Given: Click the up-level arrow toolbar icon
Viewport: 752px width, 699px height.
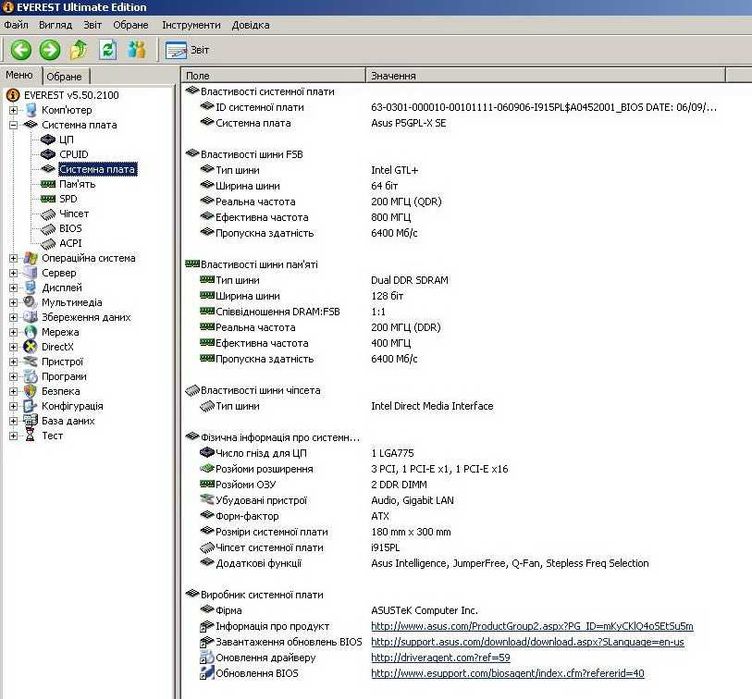Looking at the screenshot, I should 79,49.
